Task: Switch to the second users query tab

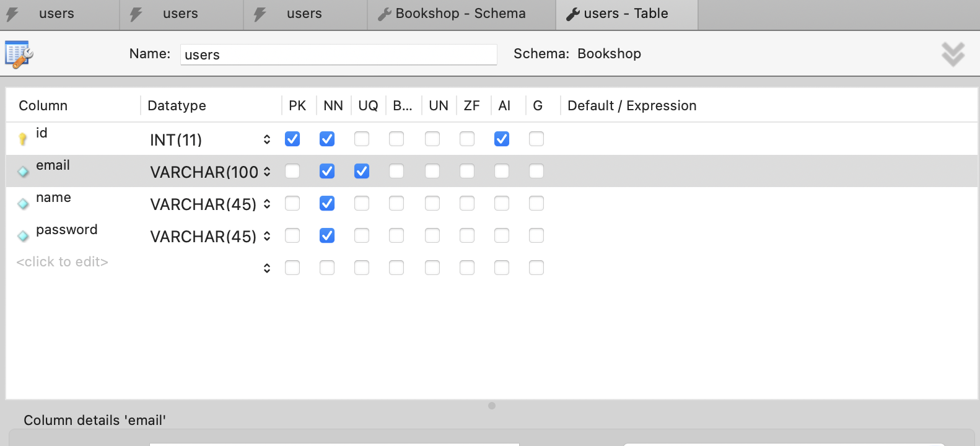Action: coord(180,14)
